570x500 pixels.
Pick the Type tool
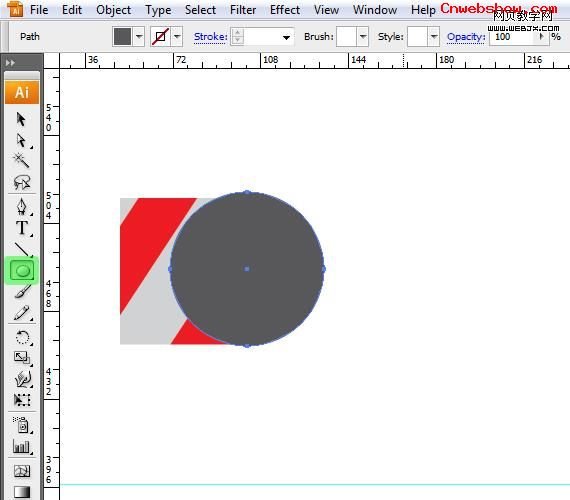point(22,228)
